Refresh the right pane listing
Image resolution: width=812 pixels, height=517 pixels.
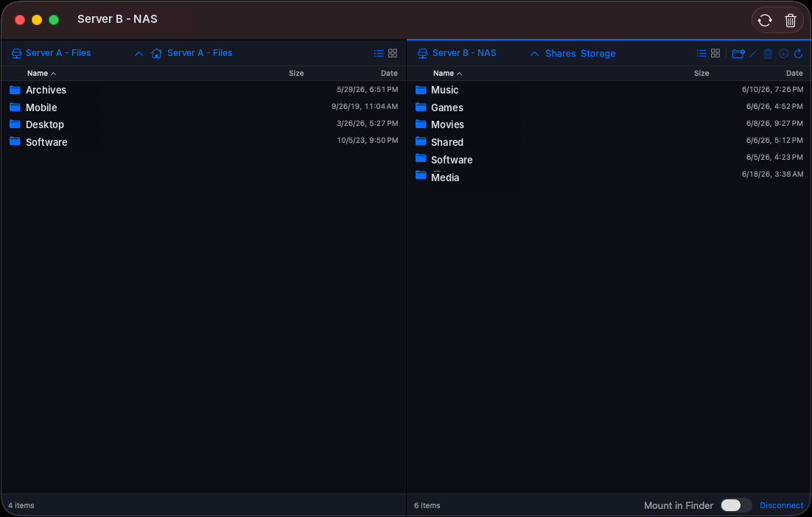[799, 53]
